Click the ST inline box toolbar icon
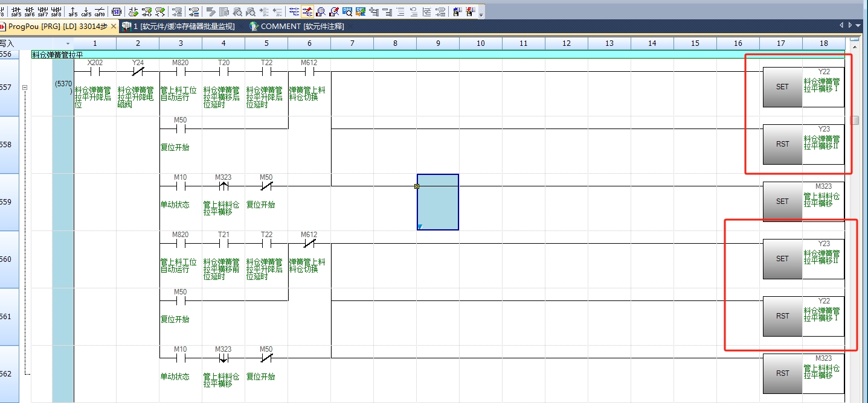This screenshot has width=868, height=403. [x=117, y=11]
